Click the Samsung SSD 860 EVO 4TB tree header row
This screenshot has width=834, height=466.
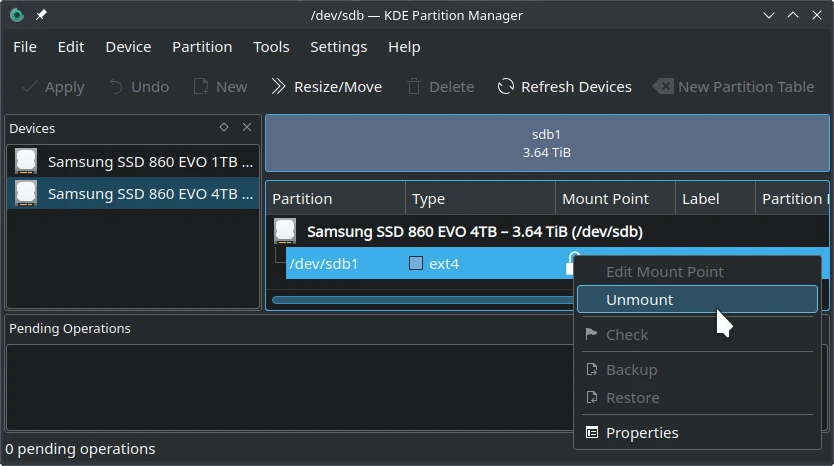[x=474, y=231]
